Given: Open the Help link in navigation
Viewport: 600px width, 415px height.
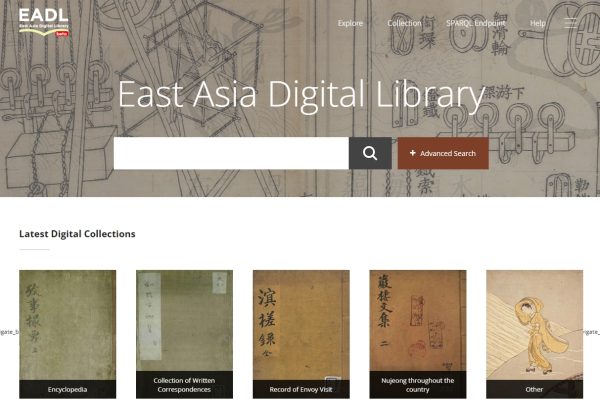Looking at the screenshot, I should 538,23.
